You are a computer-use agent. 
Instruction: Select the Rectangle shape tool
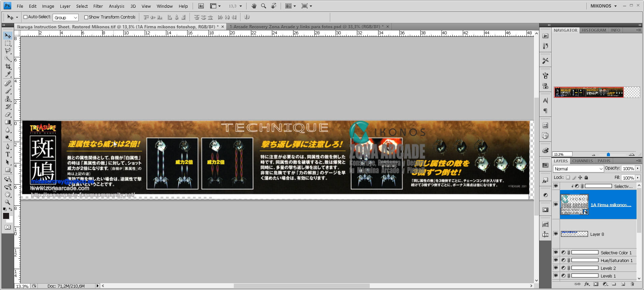(8, 170)
